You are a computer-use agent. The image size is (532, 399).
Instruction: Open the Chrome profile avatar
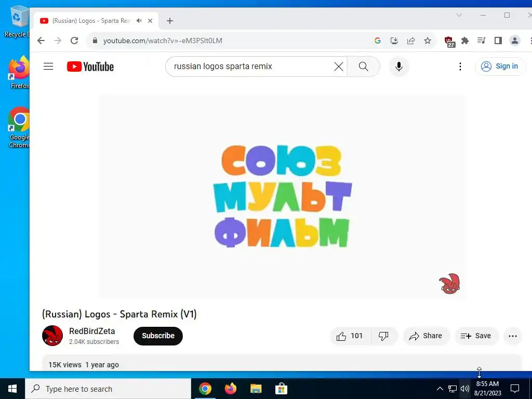pos(515,41)
